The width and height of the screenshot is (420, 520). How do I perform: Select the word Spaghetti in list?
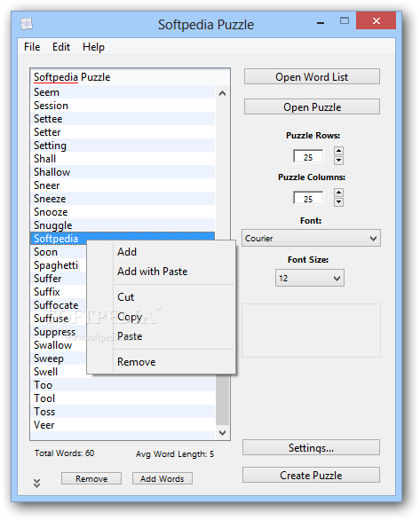[56, 265]
